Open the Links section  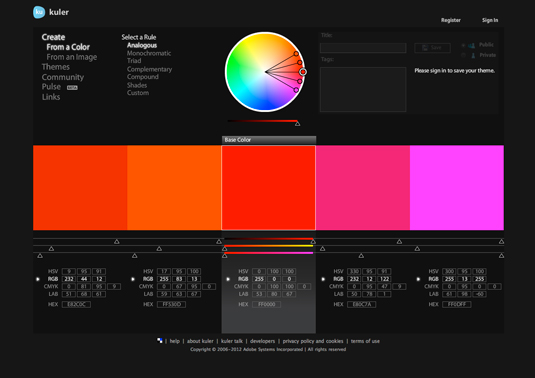coord(51,97)
